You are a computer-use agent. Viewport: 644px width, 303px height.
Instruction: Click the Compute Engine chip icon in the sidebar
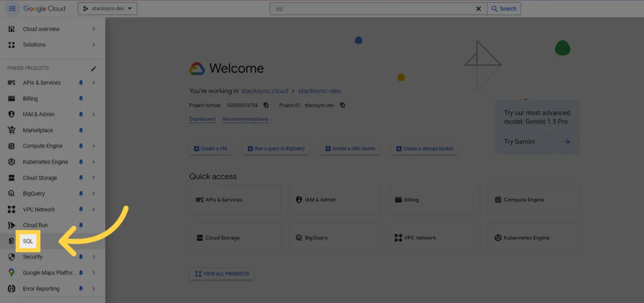(12, 146)
